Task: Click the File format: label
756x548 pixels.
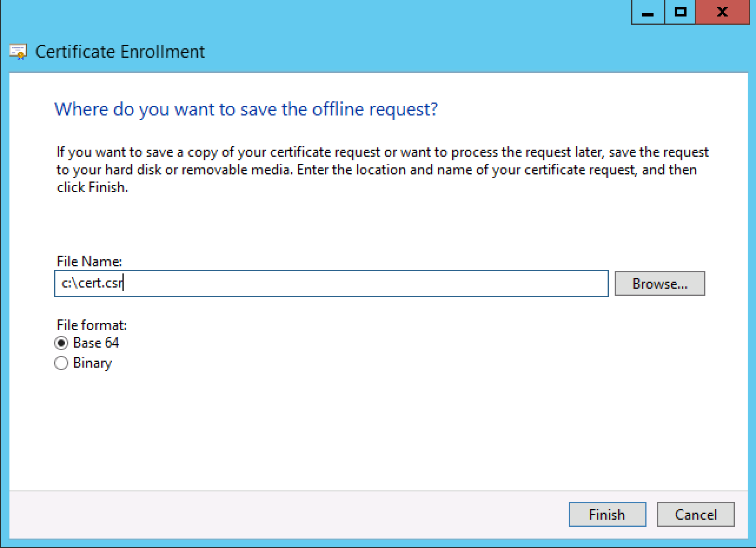Action: point(91,325)
